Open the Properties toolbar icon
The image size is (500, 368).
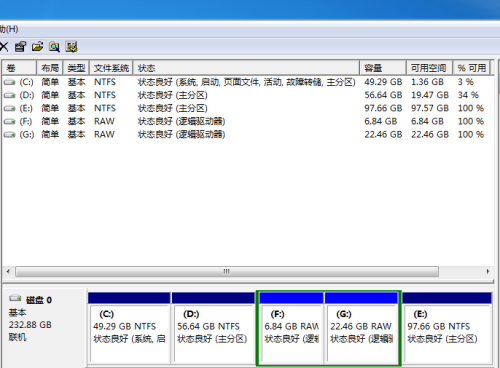click(20, 47)
